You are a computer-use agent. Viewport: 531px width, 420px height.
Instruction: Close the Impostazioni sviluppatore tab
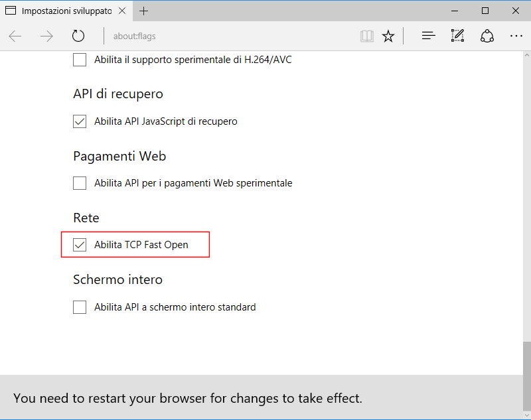coord(121,11)
